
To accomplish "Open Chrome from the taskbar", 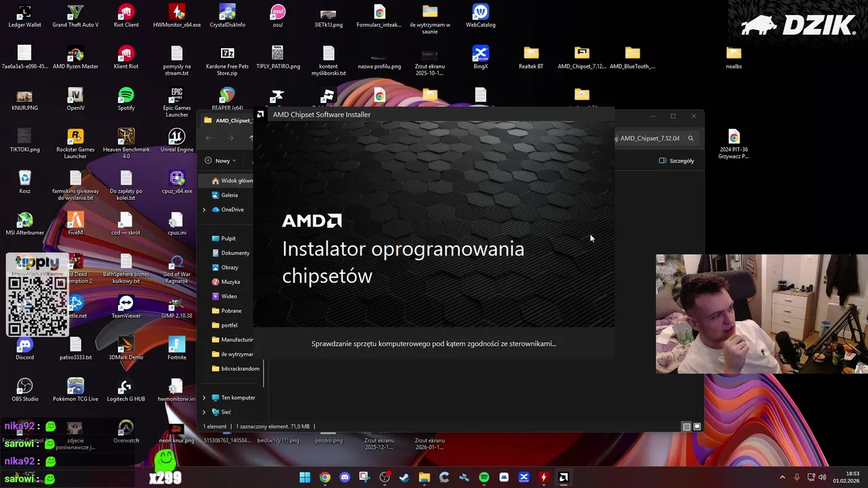I will click(x=325, y=477).
